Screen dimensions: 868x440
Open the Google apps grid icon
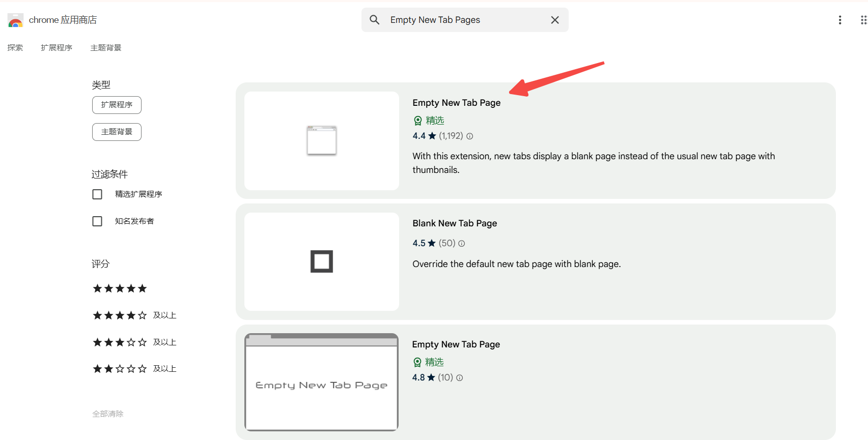863,20
